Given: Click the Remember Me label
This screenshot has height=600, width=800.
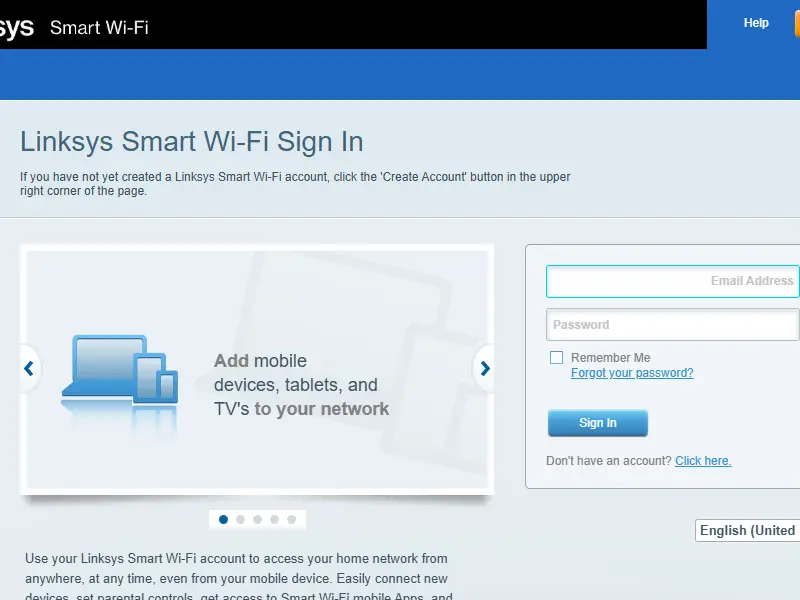Looking at the screenshot, I should point(611,358).
